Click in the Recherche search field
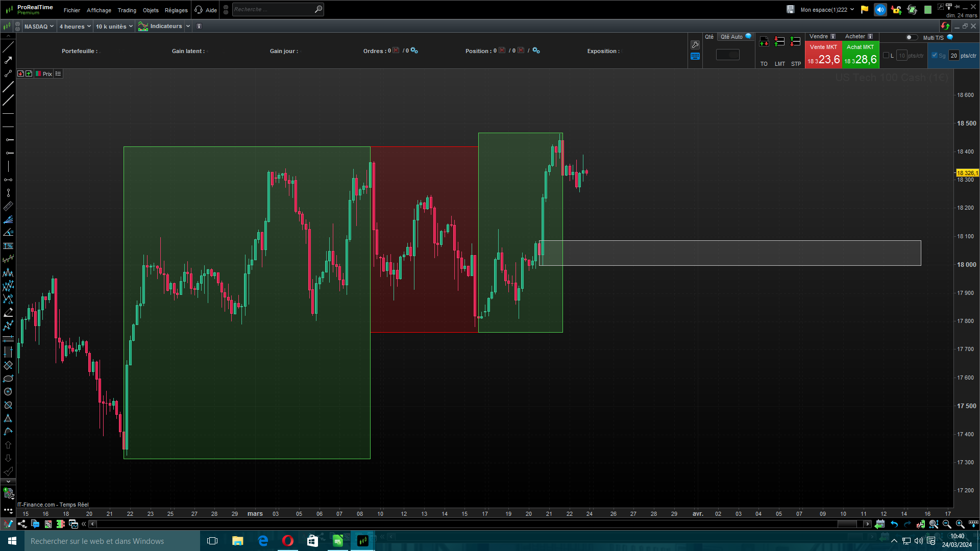Screen dimensions: 980x551 (x=273, y=9)
